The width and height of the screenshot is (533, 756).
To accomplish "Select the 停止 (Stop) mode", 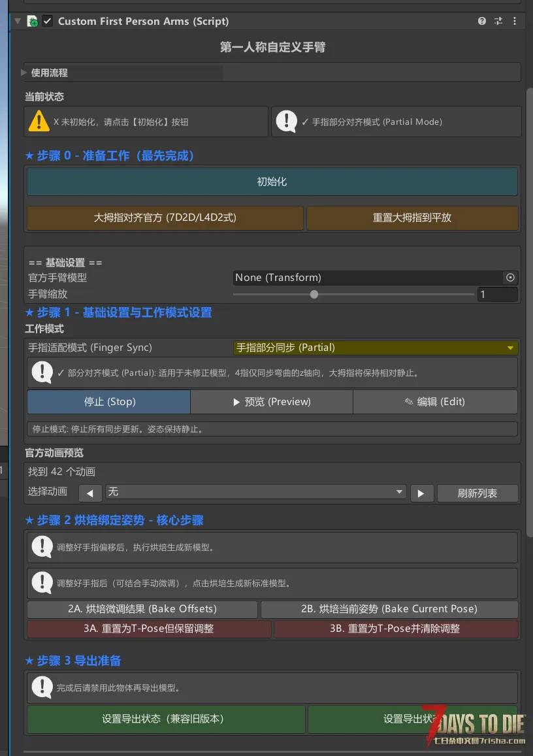I will point(109,402).
